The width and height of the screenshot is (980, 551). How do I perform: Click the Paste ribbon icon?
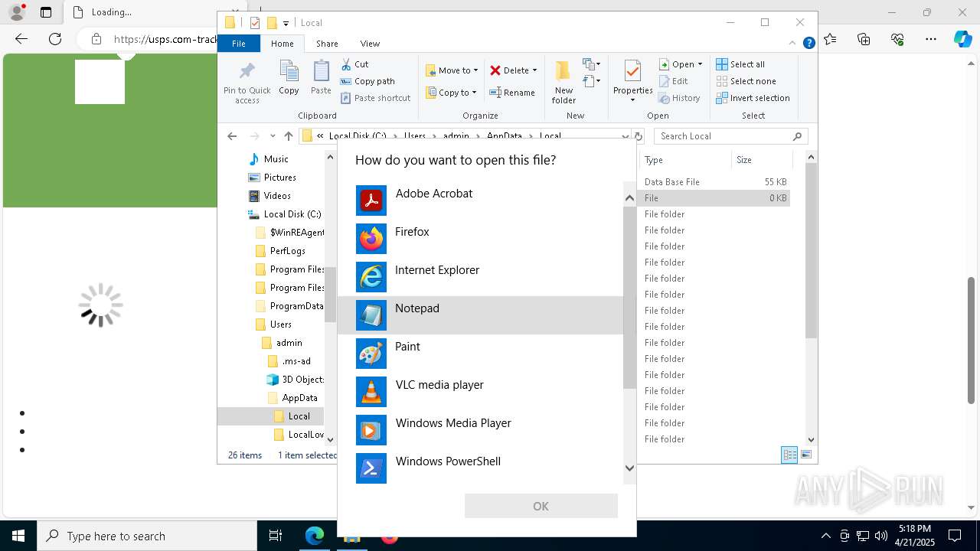321,78
